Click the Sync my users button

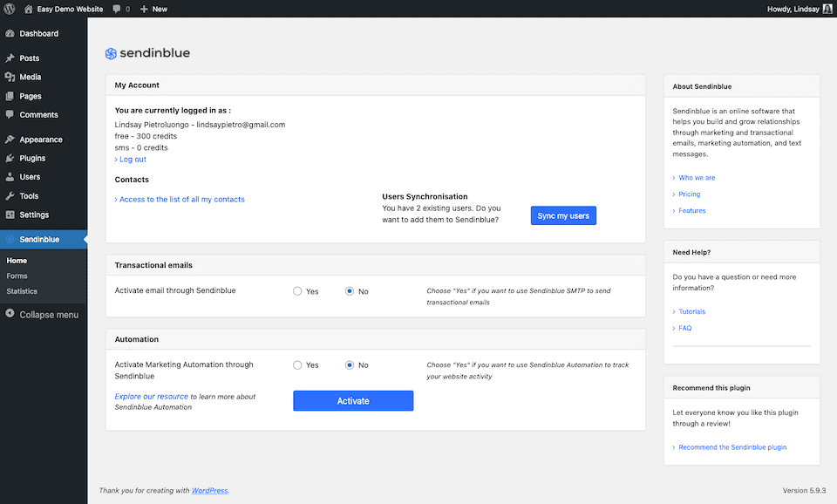click(x=563, y=215)
